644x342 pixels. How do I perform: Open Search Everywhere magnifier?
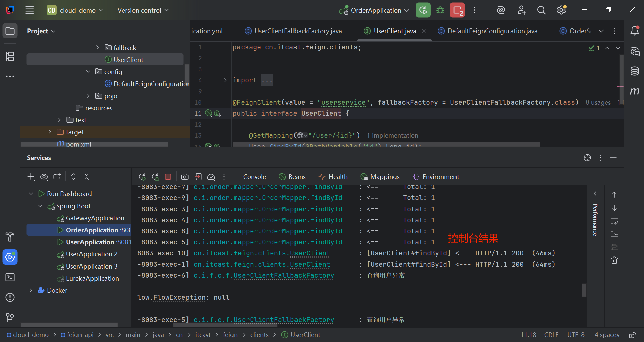coord(541,10)
